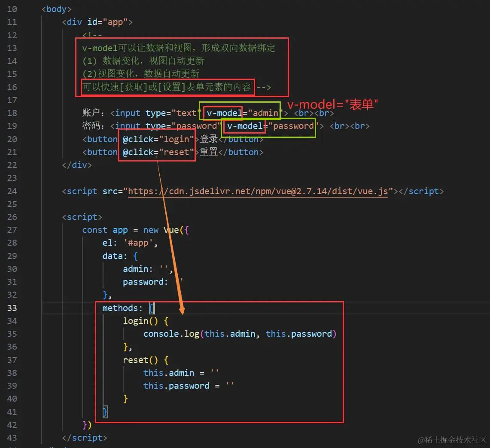490x448 pixels.
Task: Click the 'data: {' line
Action: [x=120, y=256]
